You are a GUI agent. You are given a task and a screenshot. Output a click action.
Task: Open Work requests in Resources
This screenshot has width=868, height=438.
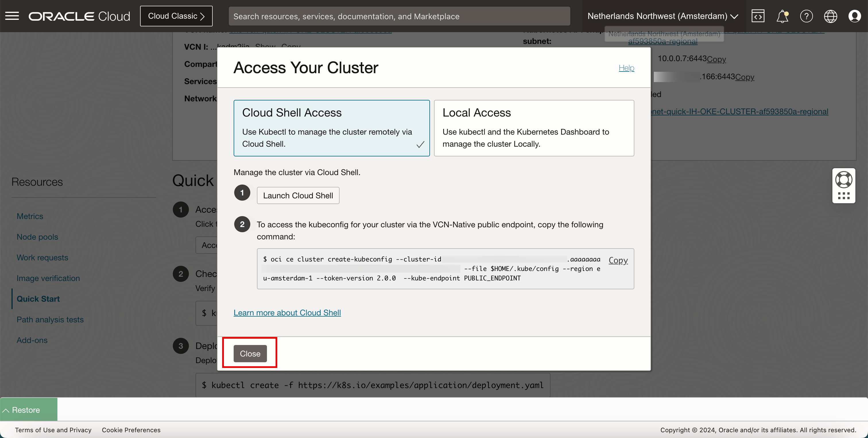pos(42,257)
